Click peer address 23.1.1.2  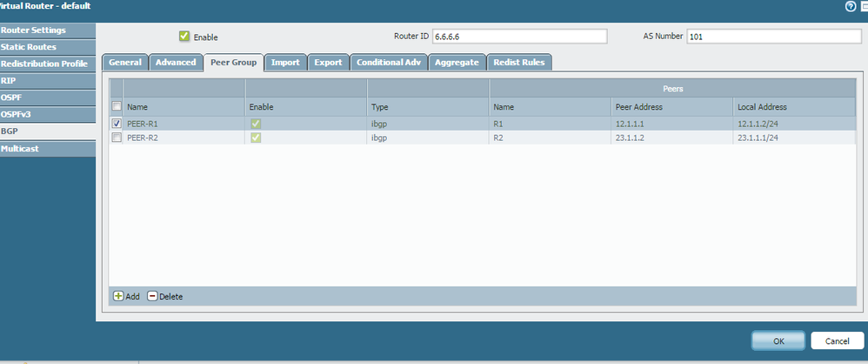630,138
